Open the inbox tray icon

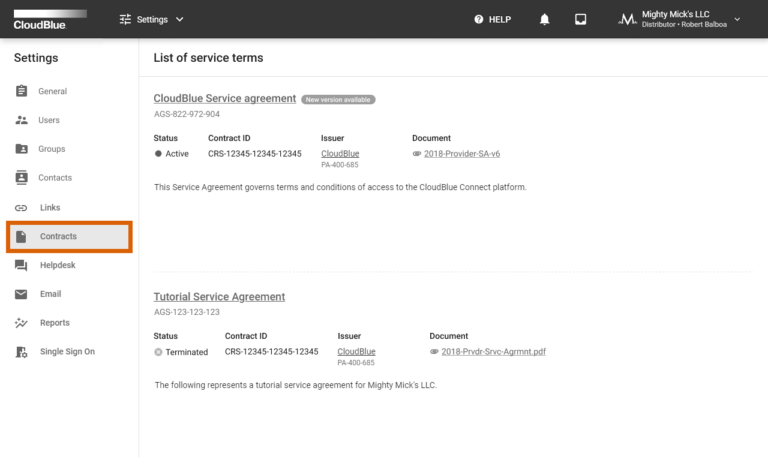(x=580, y=19)
